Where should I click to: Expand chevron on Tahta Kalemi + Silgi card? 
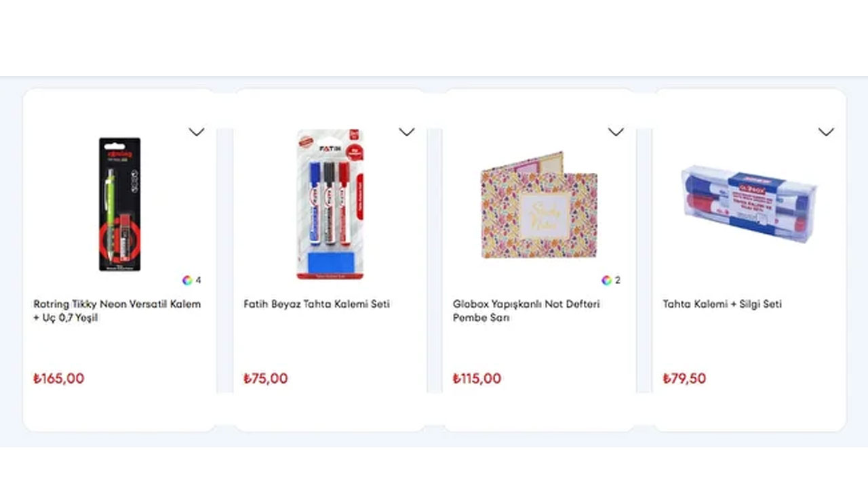click(x=826, y=132)
